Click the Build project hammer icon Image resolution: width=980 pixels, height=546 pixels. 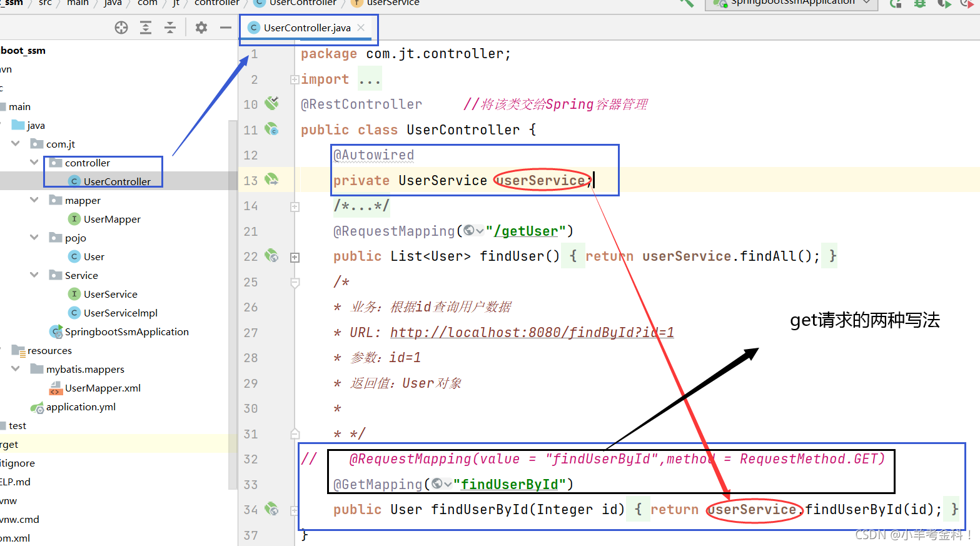[687, 3]
